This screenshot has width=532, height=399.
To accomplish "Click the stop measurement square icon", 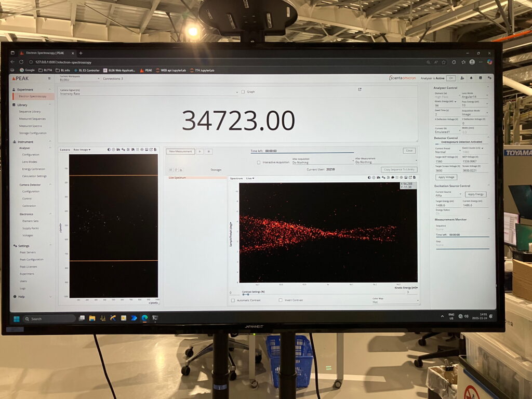I will [x=208, y=151].
